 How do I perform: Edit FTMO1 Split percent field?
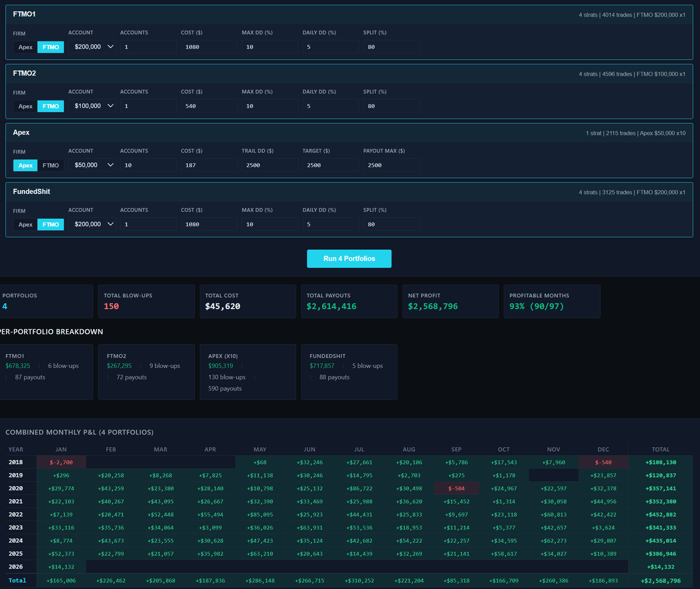click(391, 47)
